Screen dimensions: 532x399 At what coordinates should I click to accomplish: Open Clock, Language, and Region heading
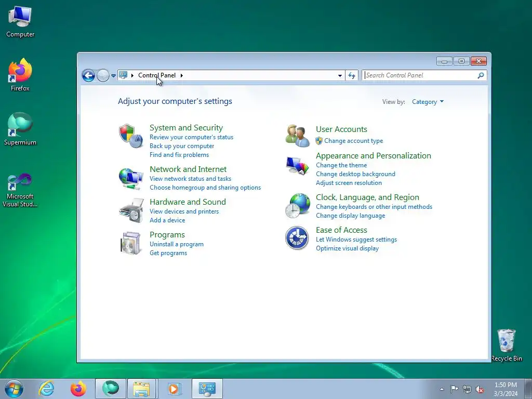(x=367, y=197)
